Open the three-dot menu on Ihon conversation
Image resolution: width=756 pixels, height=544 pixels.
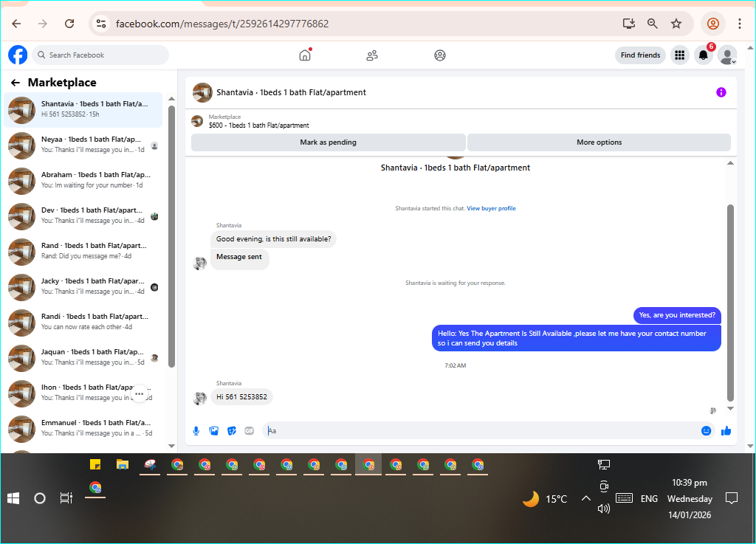click(x=140, y=393)
